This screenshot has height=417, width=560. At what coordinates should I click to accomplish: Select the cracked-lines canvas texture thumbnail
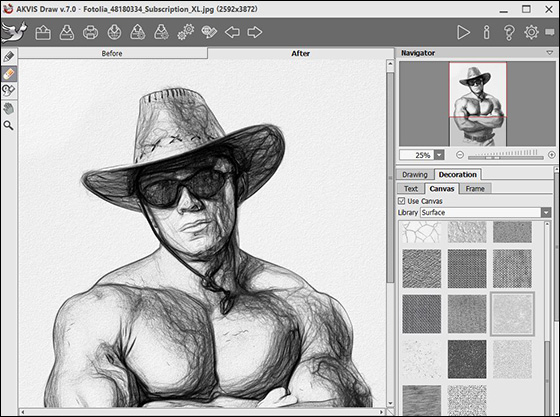(422, 232)
